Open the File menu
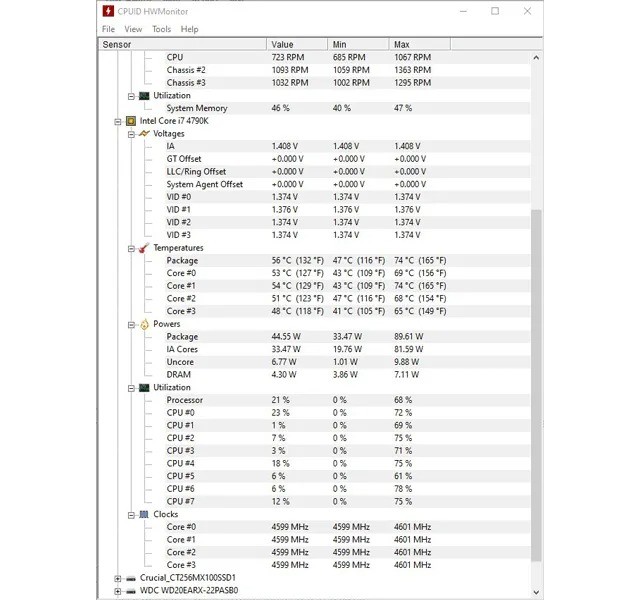 click(x=108, y=29)
